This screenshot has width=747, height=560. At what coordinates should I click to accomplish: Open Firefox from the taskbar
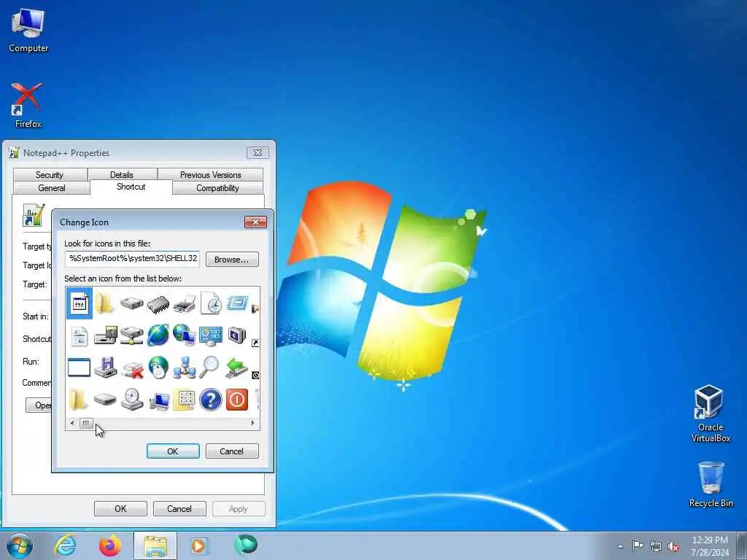(110, 545)
